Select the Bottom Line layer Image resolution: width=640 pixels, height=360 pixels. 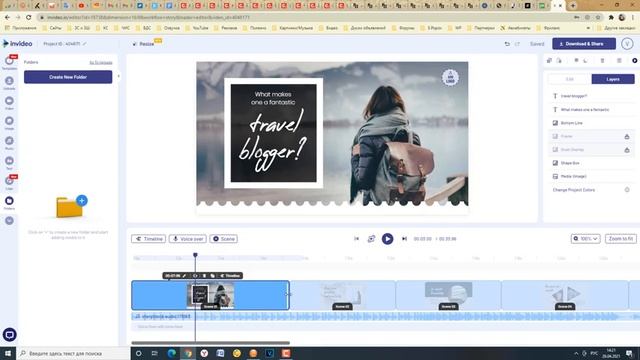pyautogui.click(x=591, y=123)
